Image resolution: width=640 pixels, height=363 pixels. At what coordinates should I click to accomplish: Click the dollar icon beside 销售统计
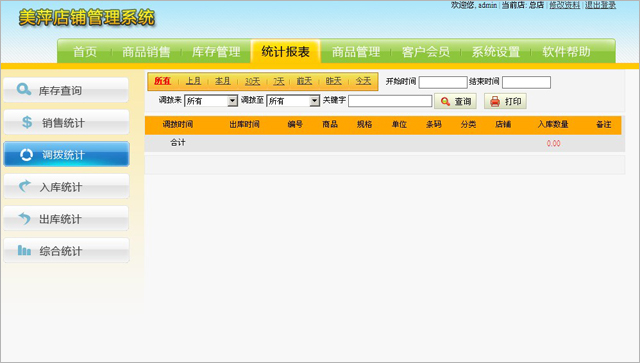27,122
